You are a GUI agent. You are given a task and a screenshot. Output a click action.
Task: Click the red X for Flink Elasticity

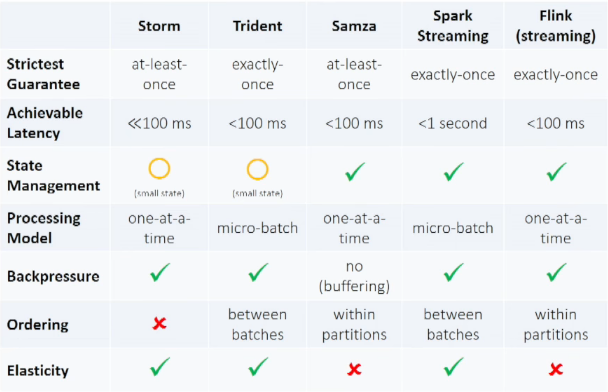(556, 369)
